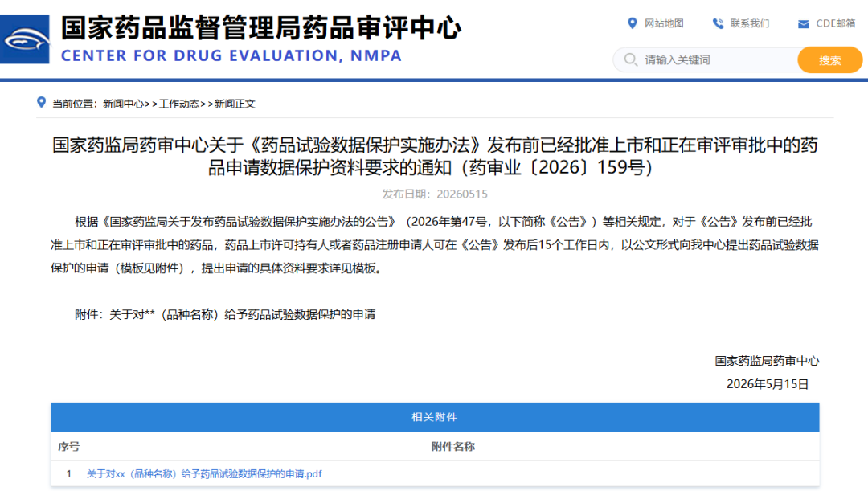Open the attachment 关于对xx（品种名称）给予药品试验数据保护的申请.pdf
This screenshot has height=491, width=868.
[204, 474]
